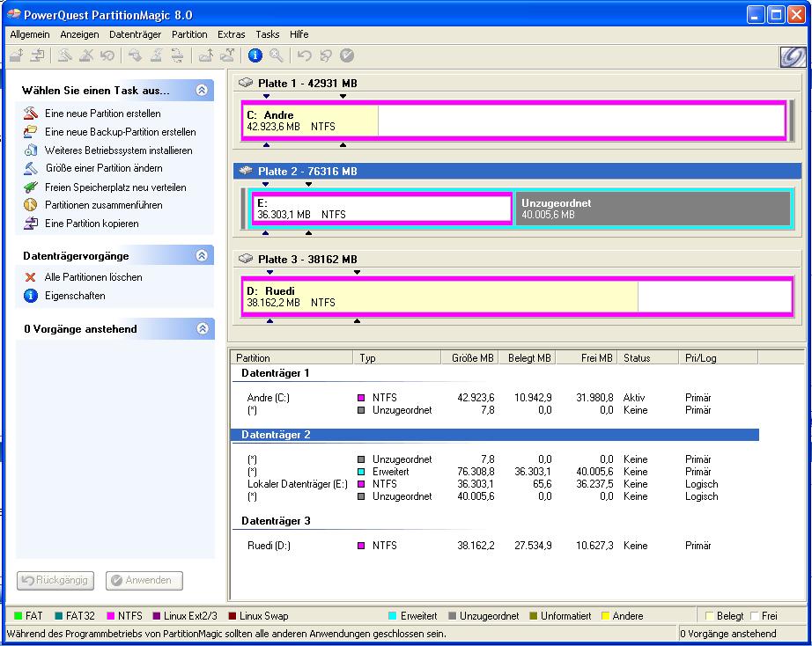Click the Rückgängig button
Screen dimensions: 812x646
tap(56, 580)
